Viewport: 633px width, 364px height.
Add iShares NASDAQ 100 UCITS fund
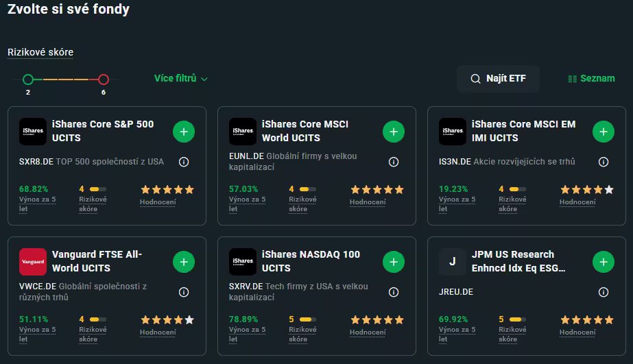[394, 262]
